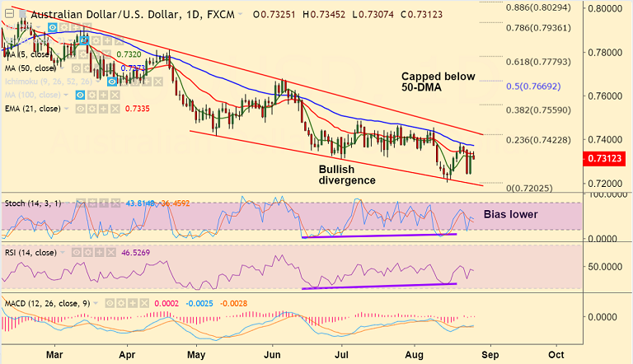This screenshot has width=633, height=364.
Task: Select the 'Bullish divergence' text annotation
Action: pos(347,175)
